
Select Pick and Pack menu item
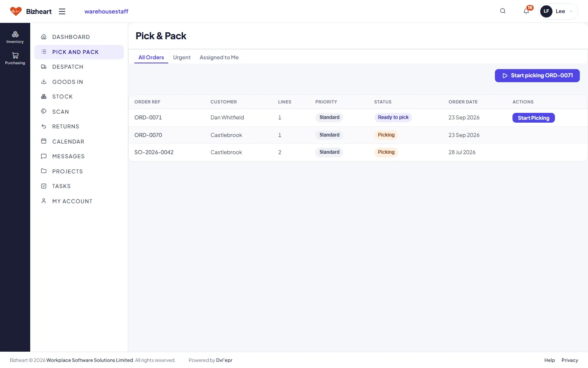pos(79,52)
